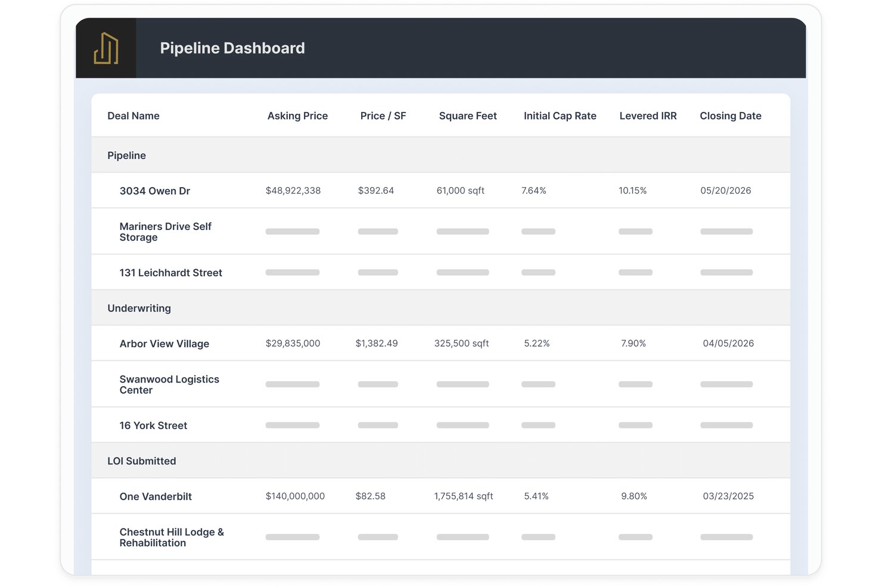Screen dimensions: 882x588
Task: Click closing date 03/23/2025
Action: tap(728, 496)
